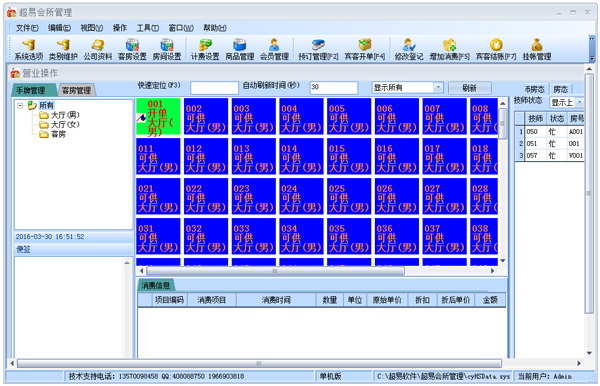Click locker grid scroll-right arrow

tap(492, 271)
